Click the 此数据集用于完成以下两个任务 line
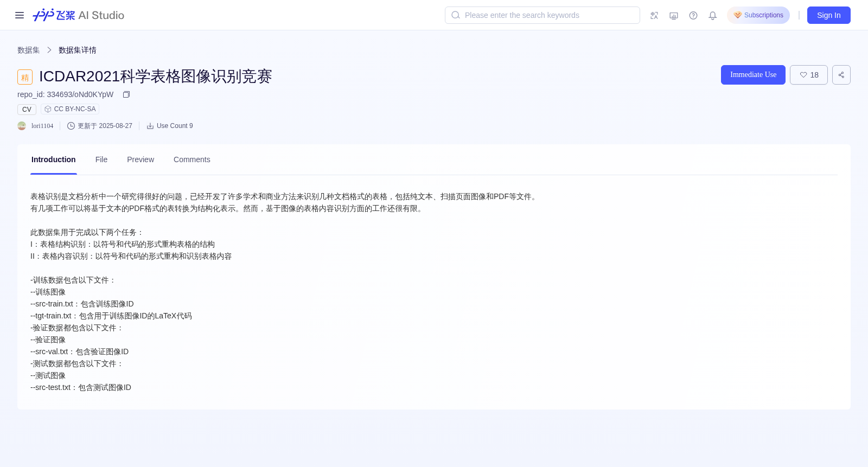868x467 pixels. coord(87,232)
